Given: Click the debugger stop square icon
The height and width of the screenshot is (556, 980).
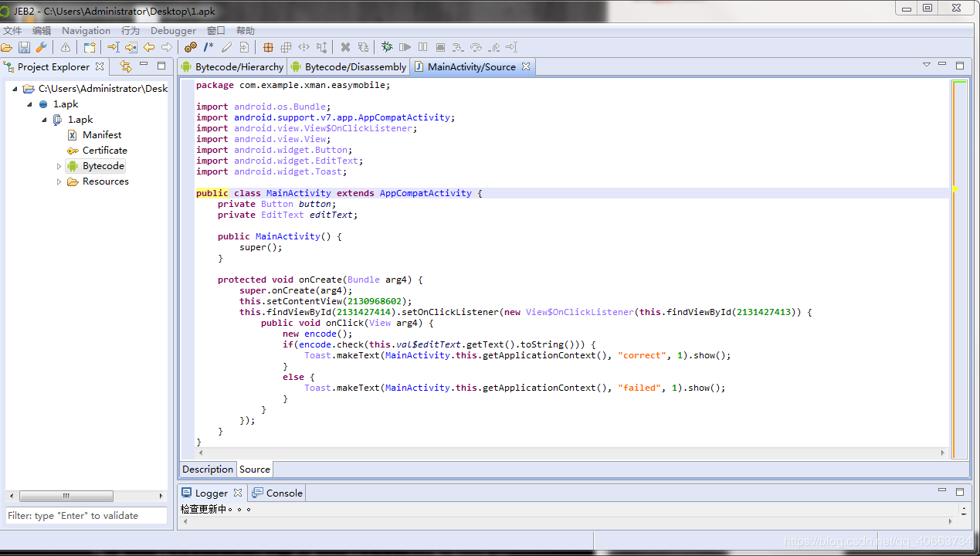Looking at the screenshot, I should [440, 48].
